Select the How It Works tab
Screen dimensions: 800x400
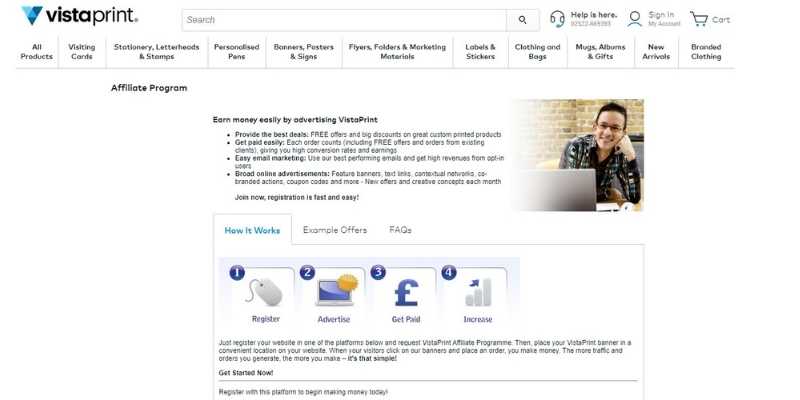click(x=252, y=230)
